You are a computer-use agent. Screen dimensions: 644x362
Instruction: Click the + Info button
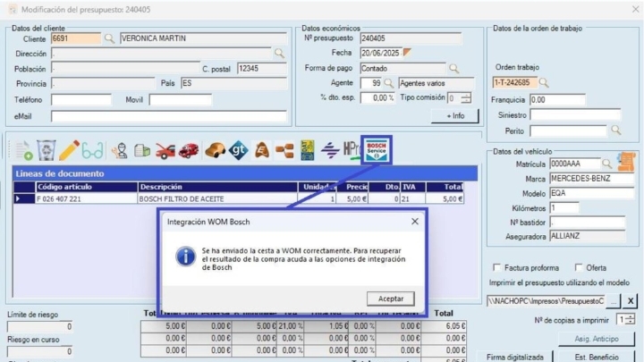pyautogui.click(x=454, y=115)
